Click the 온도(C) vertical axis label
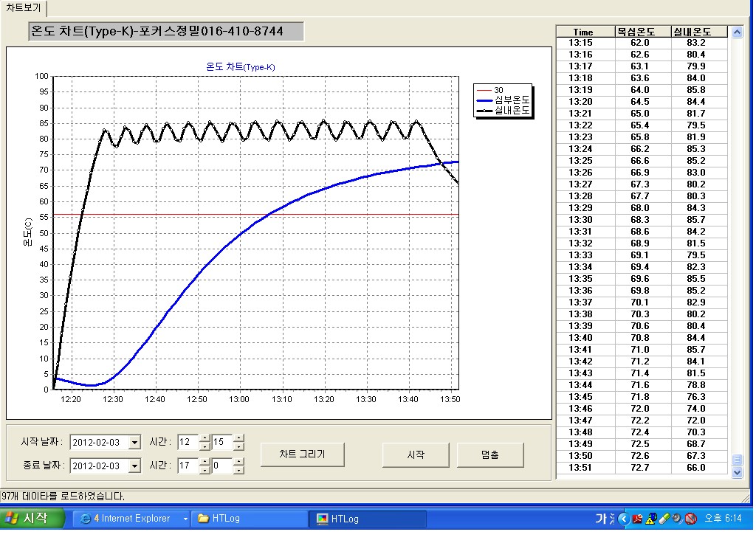 [27, 232]
